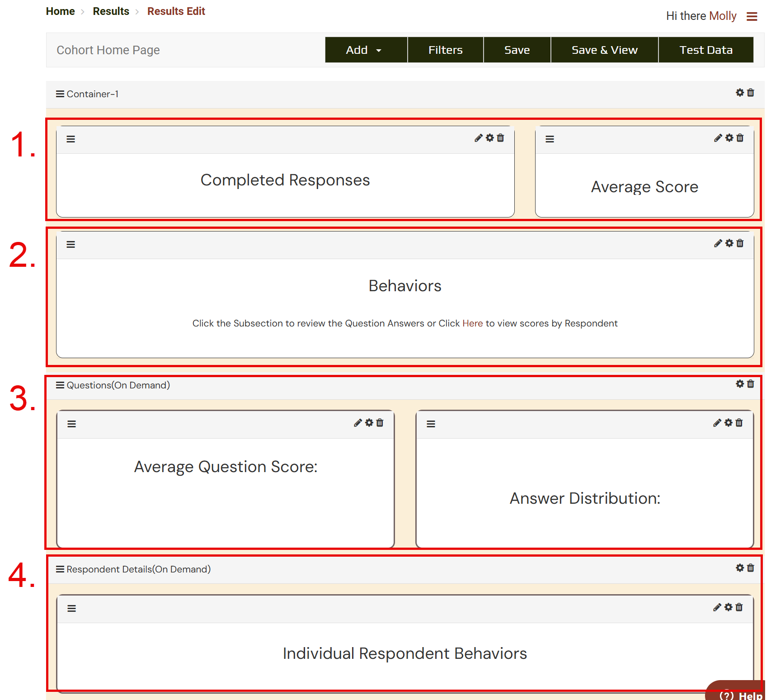Delete the Answer Distribution widget
The width and height of the screenshot is (771, 700).
[x=739, y=423]
